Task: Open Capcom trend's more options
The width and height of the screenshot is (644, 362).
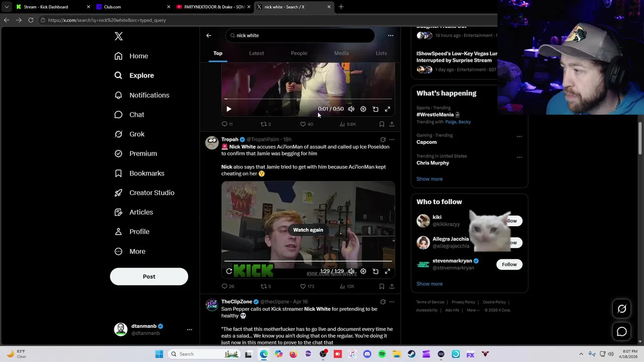Action: pos(519,137)
